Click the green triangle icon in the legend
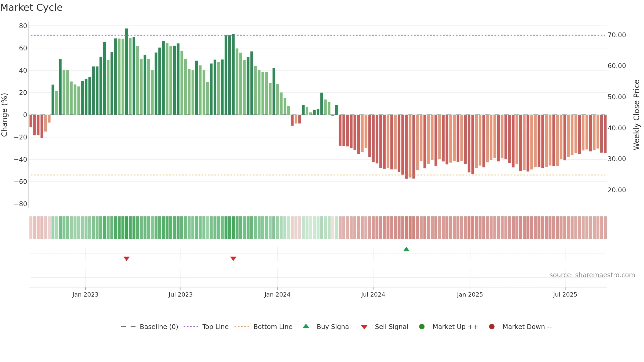 [x=306, y=326]
